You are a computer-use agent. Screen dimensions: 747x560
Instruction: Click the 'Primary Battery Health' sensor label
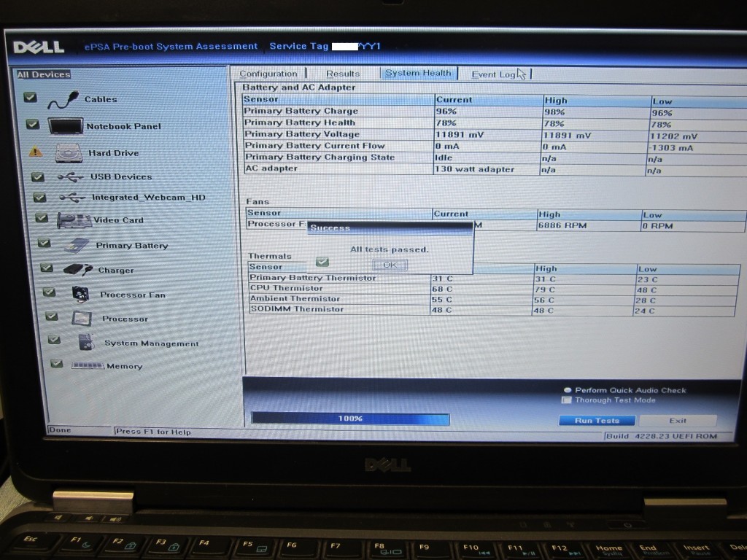click(299, 122)
